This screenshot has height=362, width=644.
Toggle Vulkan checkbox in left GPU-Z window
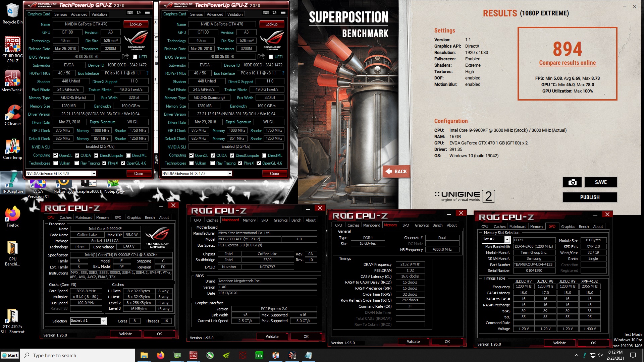click(x=55, y=163)
